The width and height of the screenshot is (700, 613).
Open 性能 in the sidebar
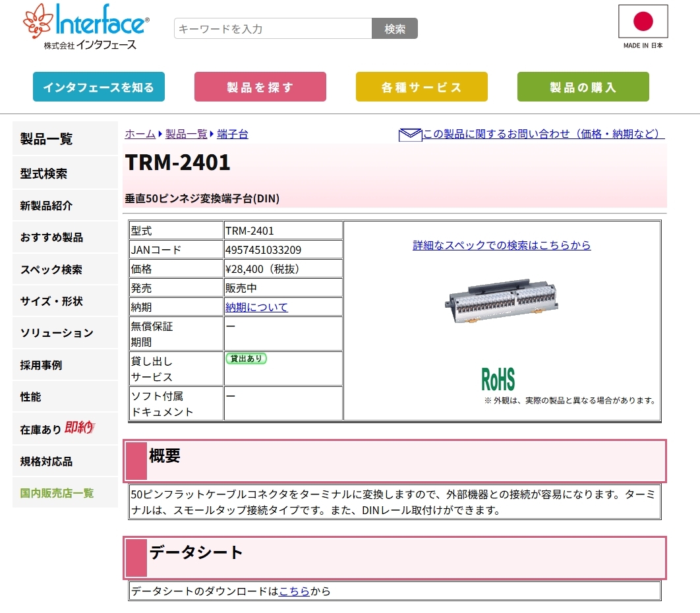click(65, 396)
